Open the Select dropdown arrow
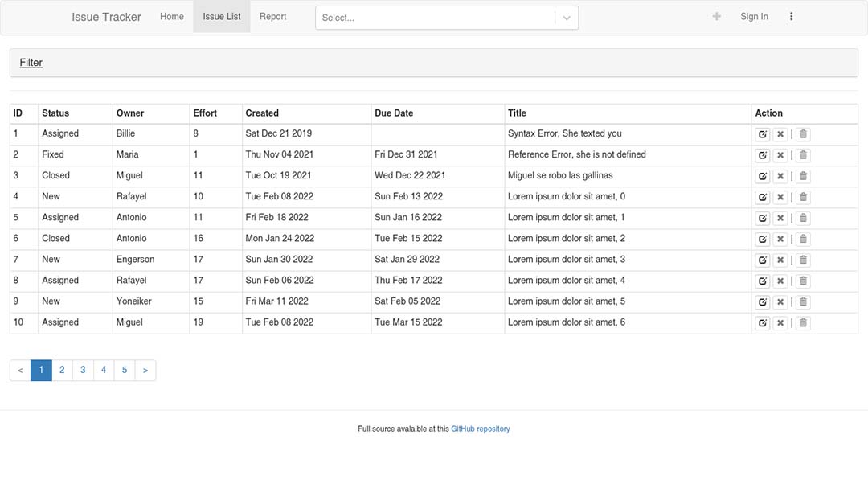The image size is (868, 488). tap(567, 18)
